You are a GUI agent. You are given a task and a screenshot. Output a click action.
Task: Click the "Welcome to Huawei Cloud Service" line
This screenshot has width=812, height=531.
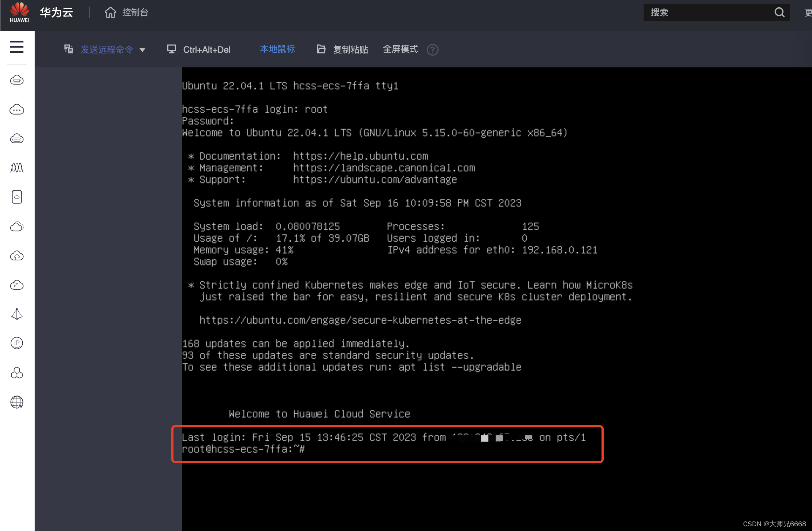click(319, 414)
